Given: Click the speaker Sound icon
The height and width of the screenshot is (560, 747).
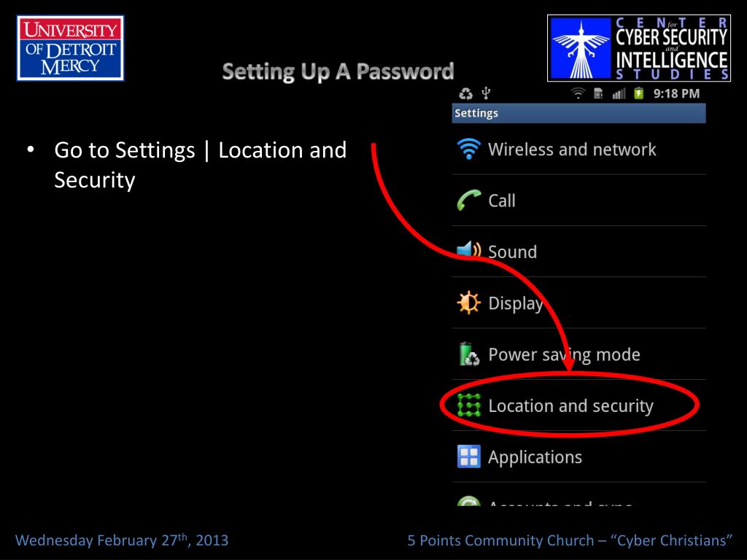Looking at the screenshot, I should click(x=469, y=251).
